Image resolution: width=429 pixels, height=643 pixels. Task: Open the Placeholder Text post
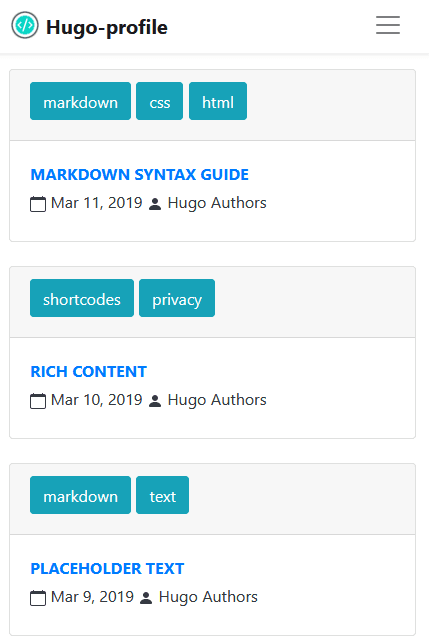click(x=107, y=569)
